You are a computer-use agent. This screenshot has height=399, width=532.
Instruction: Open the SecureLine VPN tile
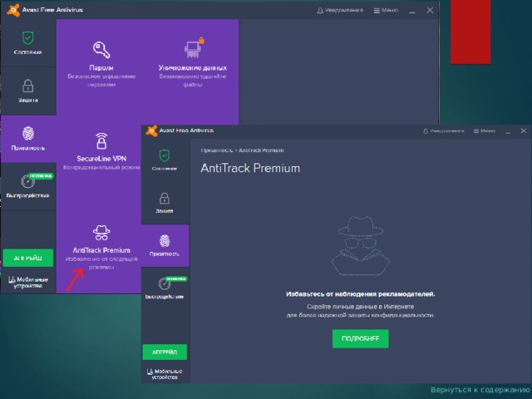pos(101,151)
